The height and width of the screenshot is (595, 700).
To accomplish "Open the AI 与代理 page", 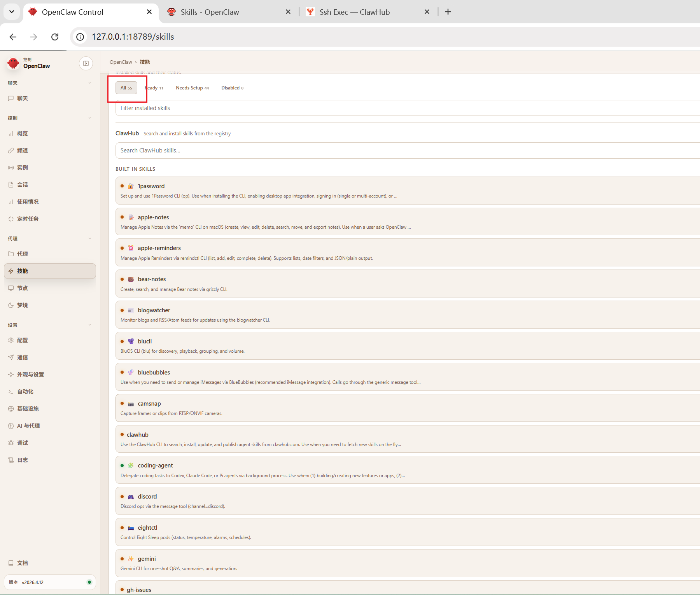I will click(x=50, y=426).
